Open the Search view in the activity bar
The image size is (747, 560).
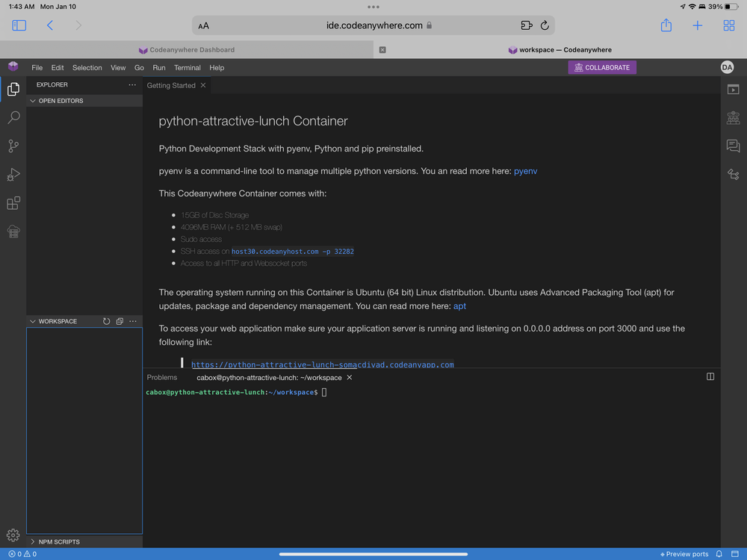tap(13, 117)
